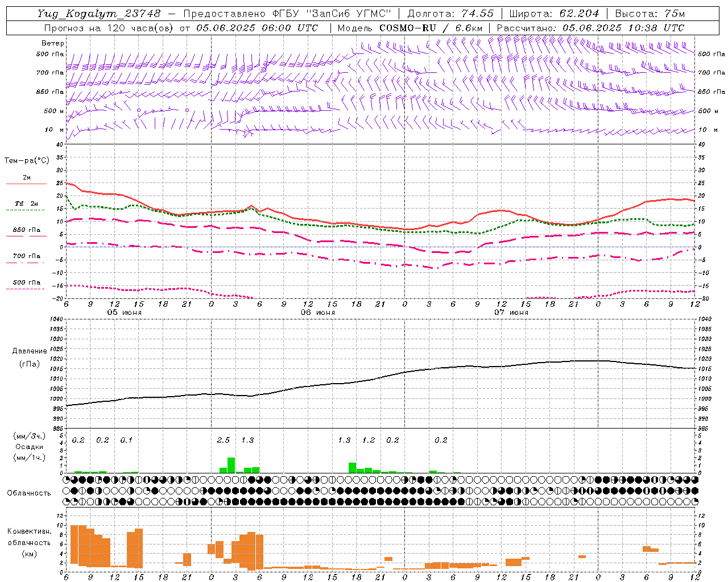
Task: Click the Широта: 62.204 header field
Action: [554, 14]
